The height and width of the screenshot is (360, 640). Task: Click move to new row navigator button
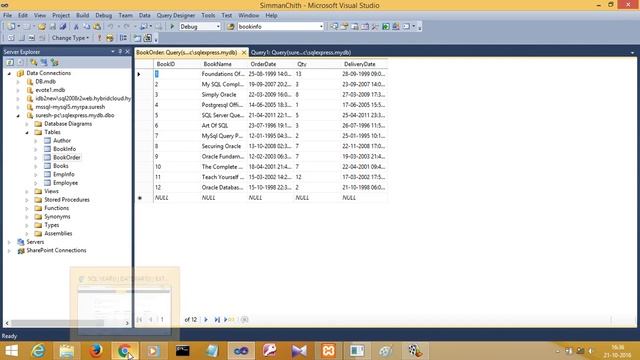click(229, 320)
